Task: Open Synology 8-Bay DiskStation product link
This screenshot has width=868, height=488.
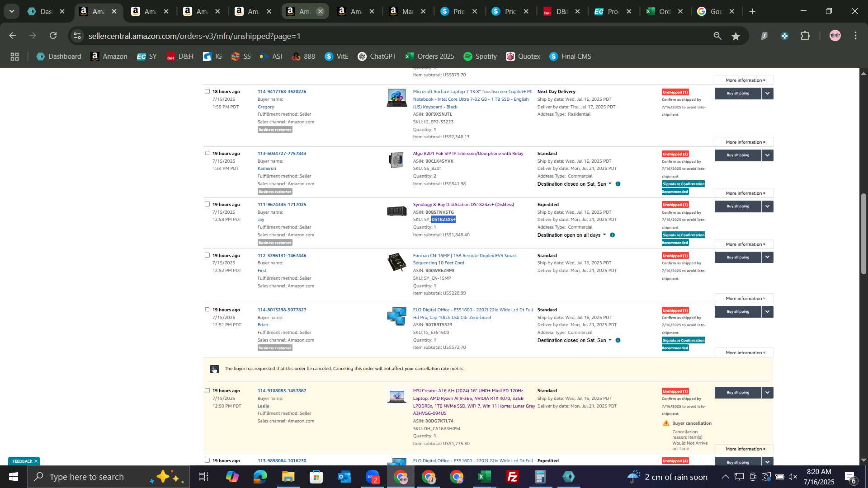Action: coord(463,205)
